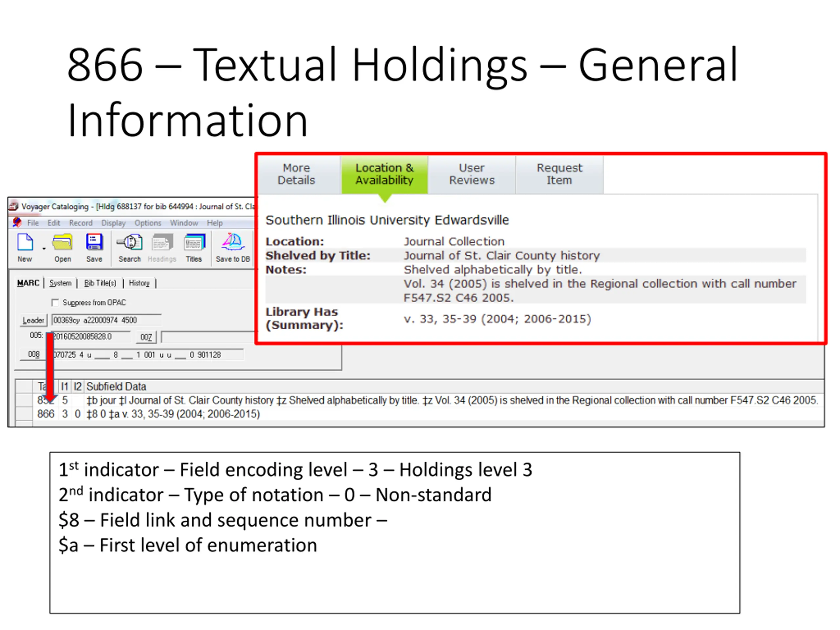Click first indicator 3 in 866 row
The image size is (840, 630).
(65, 413)
